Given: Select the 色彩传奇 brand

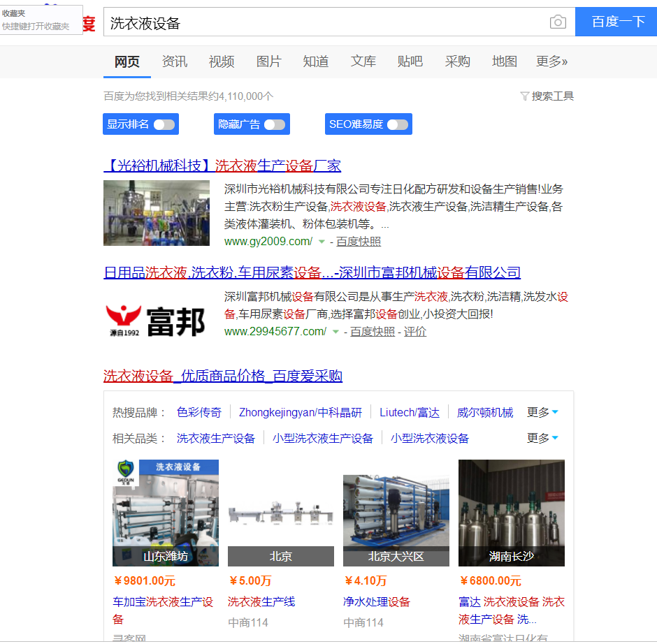Looking at the screenshot, I should click(x=199, y=412).
